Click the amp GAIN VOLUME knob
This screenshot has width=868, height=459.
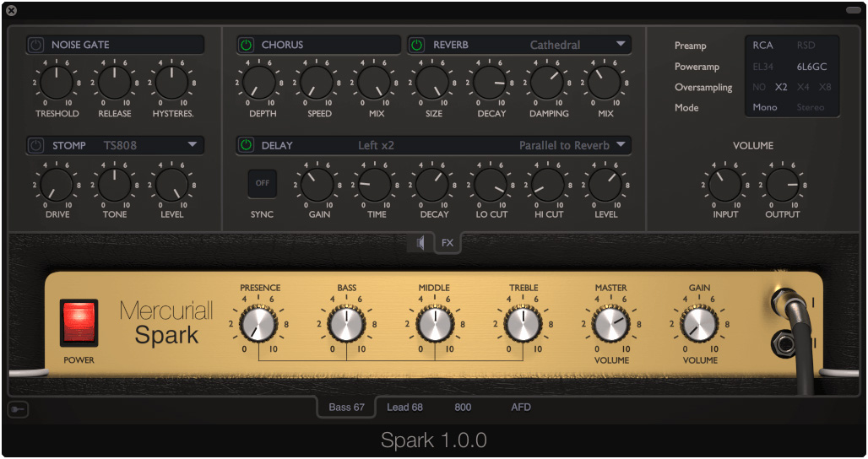(699, 324)
